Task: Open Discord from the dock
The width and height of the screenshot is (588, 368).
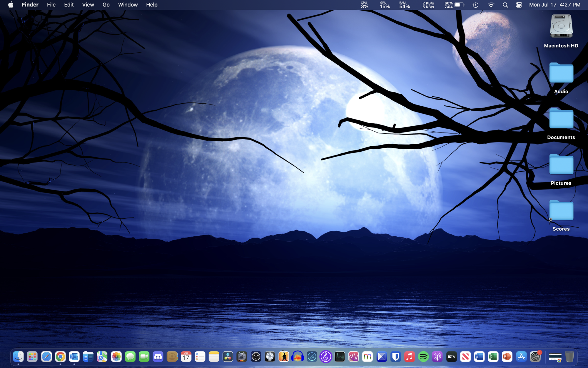Action: tap(158, 357)
